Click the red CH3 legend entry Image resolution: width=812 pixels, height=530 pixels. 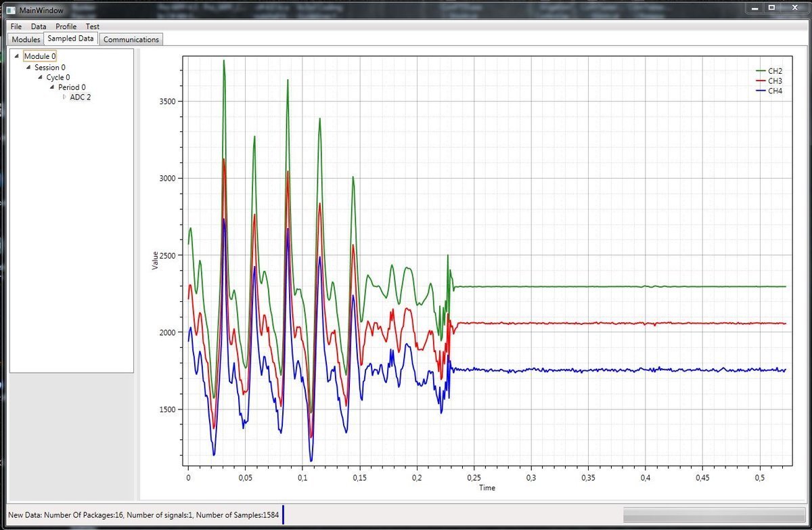769,81
